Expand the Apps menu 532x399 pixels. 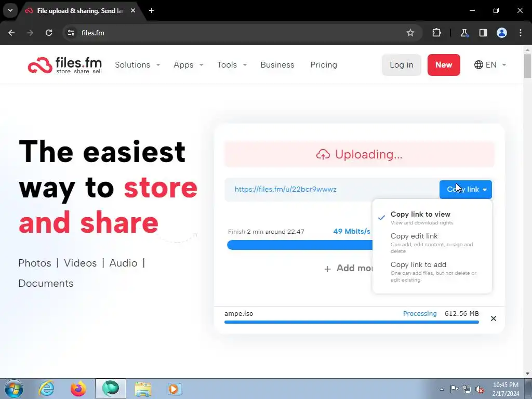[188, 65]
